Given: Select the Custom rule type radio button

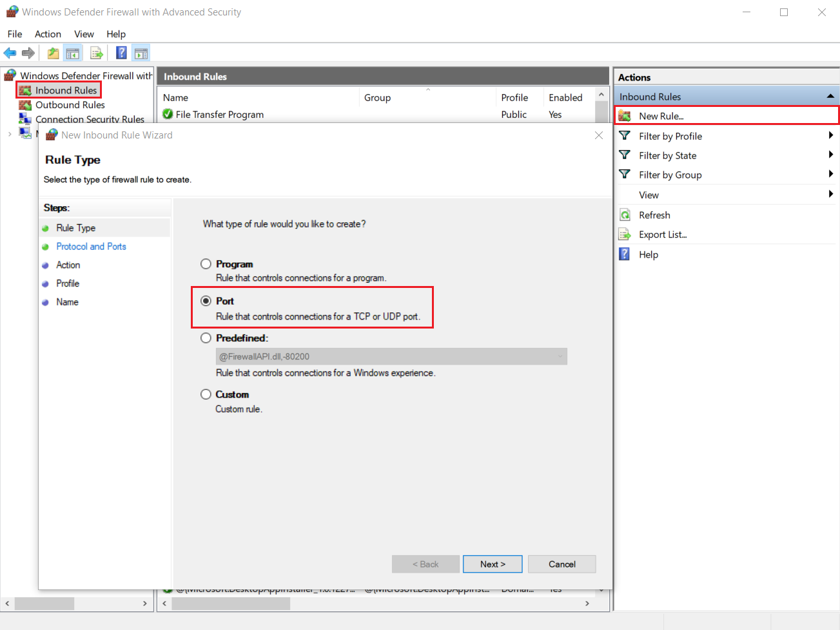Looking at the screenshot, I should pyautogui.click(x=206, y=394).
